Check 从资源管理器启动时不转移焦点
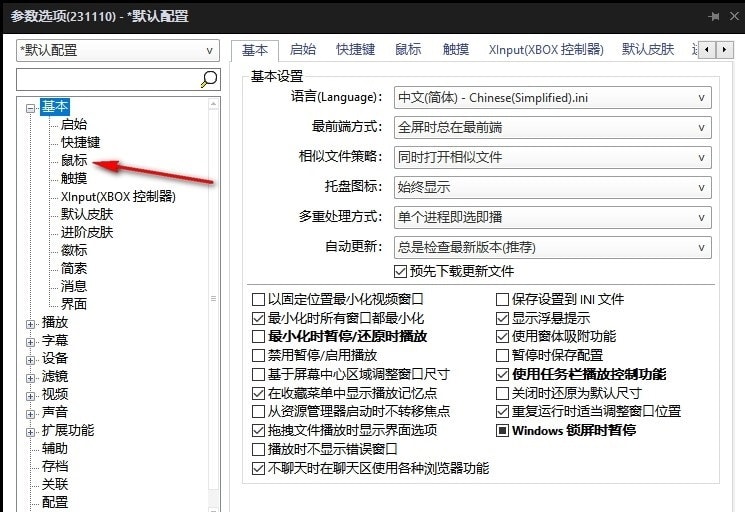 [258, 411]
